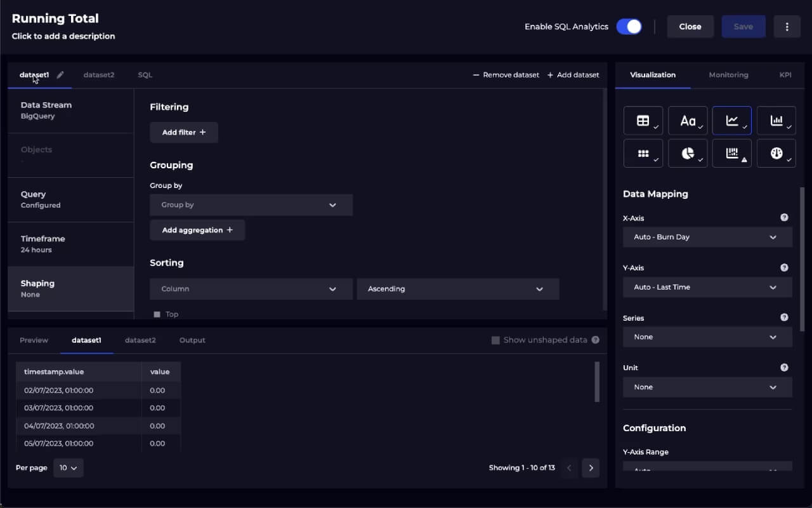Click the timestamp.value column header
This screenshot has height=508, width=812.
click(79, 371)
